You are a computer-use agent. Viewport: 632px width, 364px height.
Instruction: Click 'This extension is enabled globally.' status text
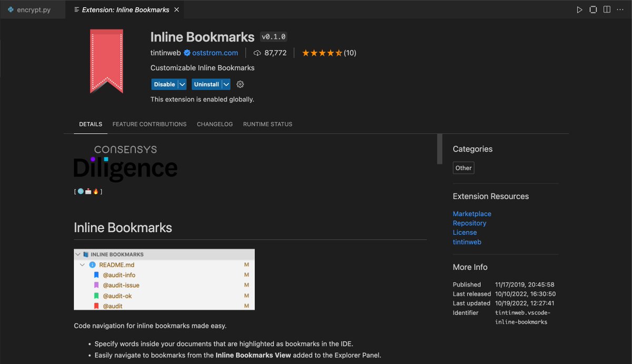coord(202,99)
